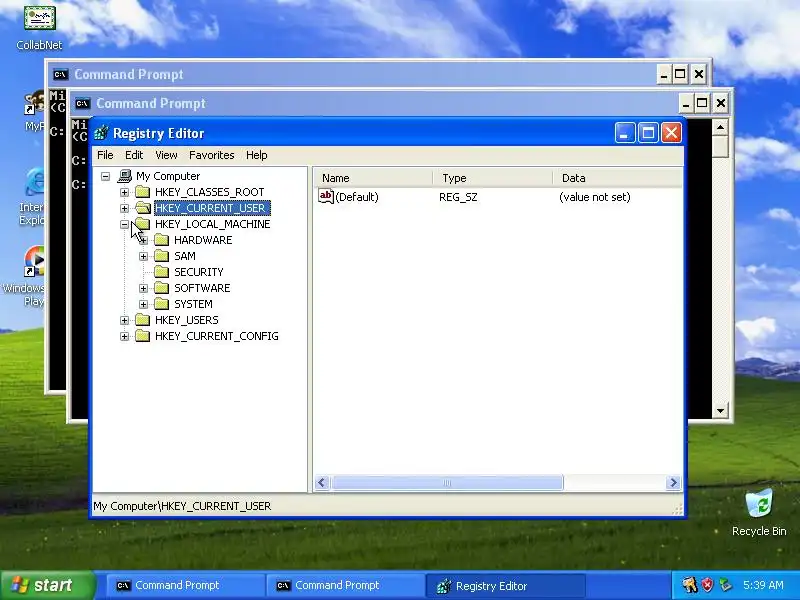
Task: Click the Data column header
Action: tap(617, 178)
